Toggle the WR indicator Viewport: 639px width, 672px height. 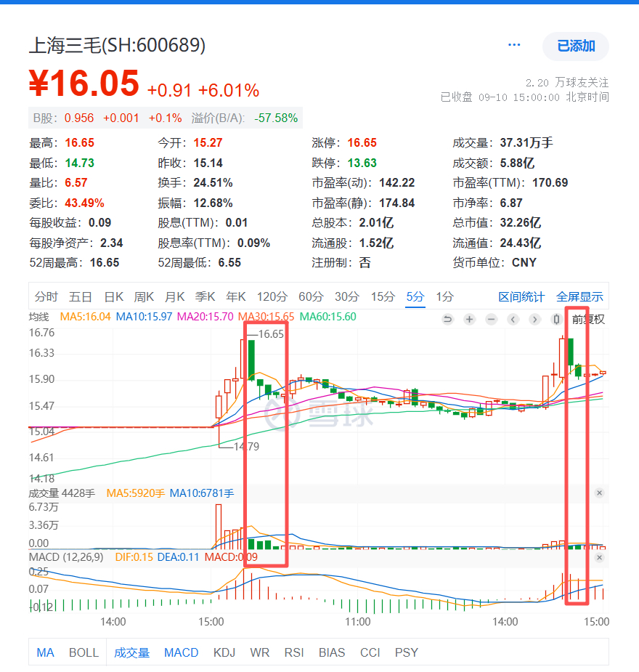click(260, 652)
